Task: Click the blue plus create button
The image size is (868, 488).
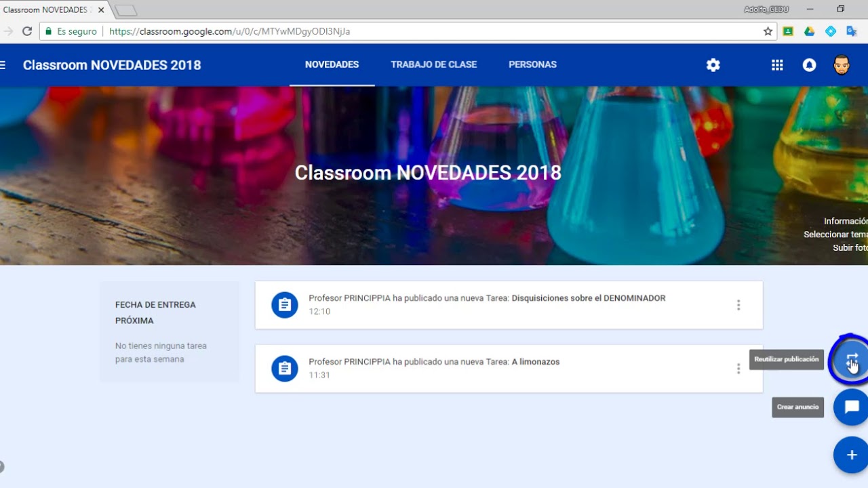Action: coord(851,455)
